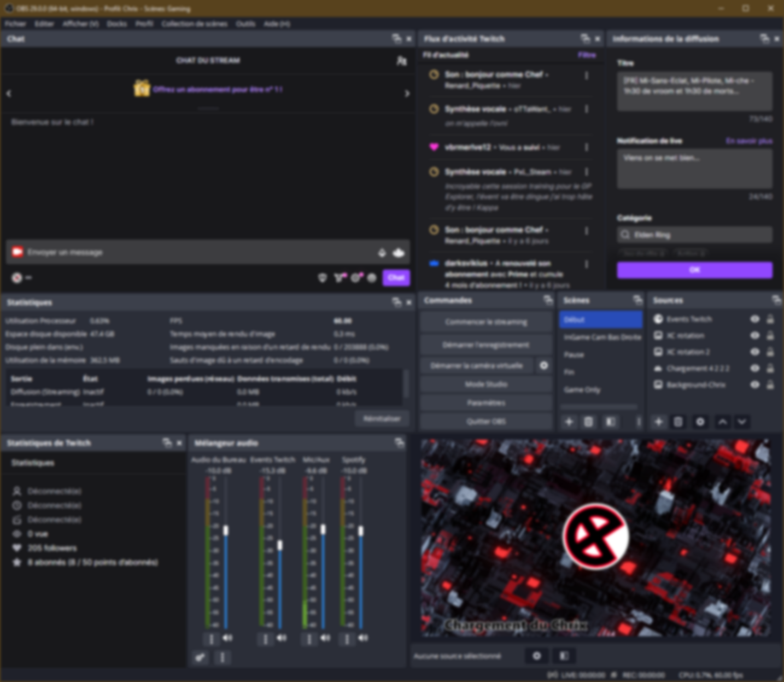Open advanced audio properties in mixer
This screenshot has width=784, height=682.
click(200, 657)
